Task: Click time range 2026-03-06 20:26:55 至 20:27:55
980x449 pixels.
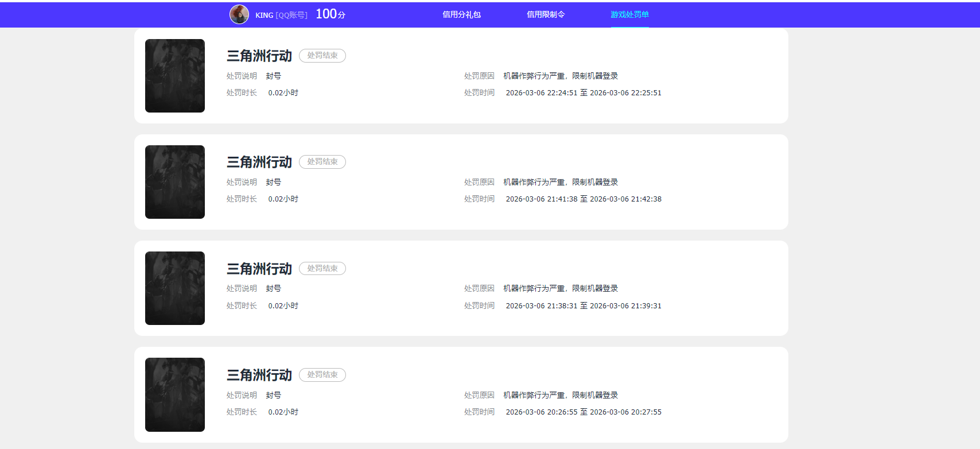Action: (x=584, y=412)
